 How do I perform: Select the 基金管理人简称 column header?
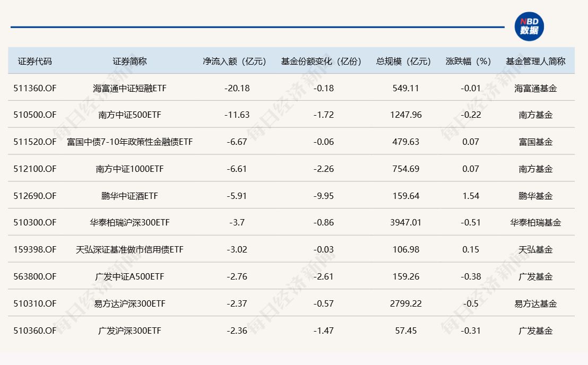pyautogui.click(x=535, y=61)
